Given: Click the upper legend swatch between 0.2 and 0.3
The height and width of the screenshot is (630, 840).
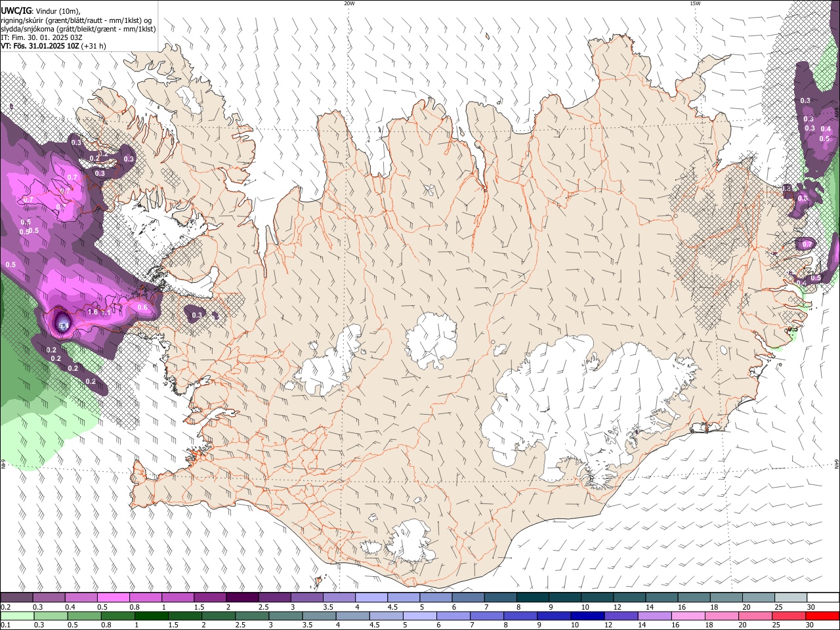Looking at the screenshot, I should tap(16, 598).
